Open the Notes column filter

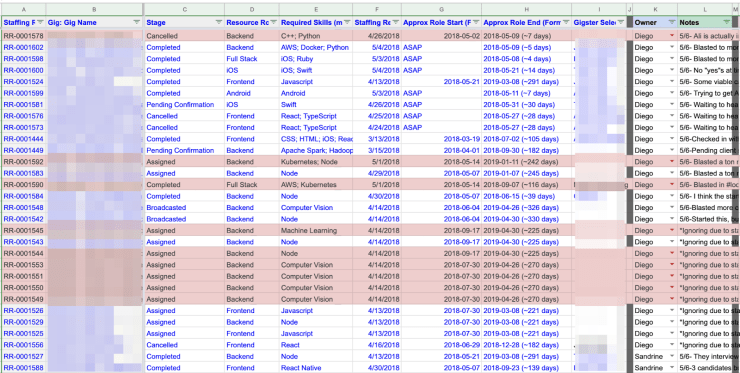click(x=726, y=22)
